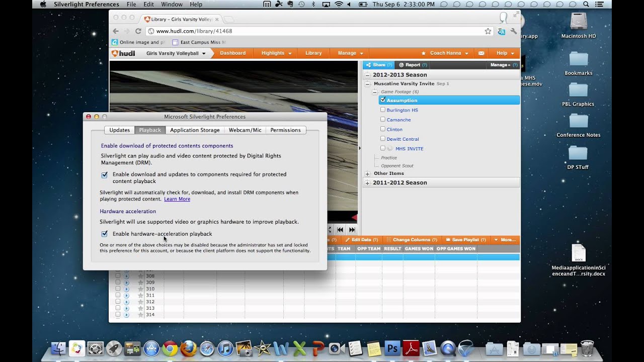Check the Camanche checkbox

383,119
